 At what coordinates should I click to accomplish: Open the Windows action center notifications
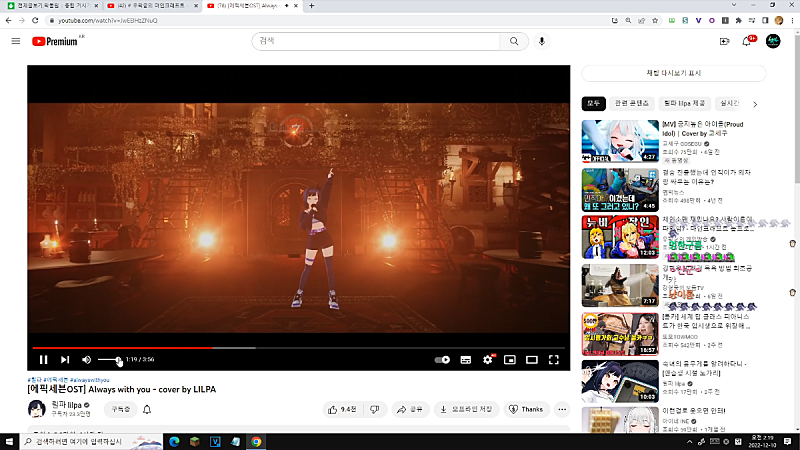point(787,441)
